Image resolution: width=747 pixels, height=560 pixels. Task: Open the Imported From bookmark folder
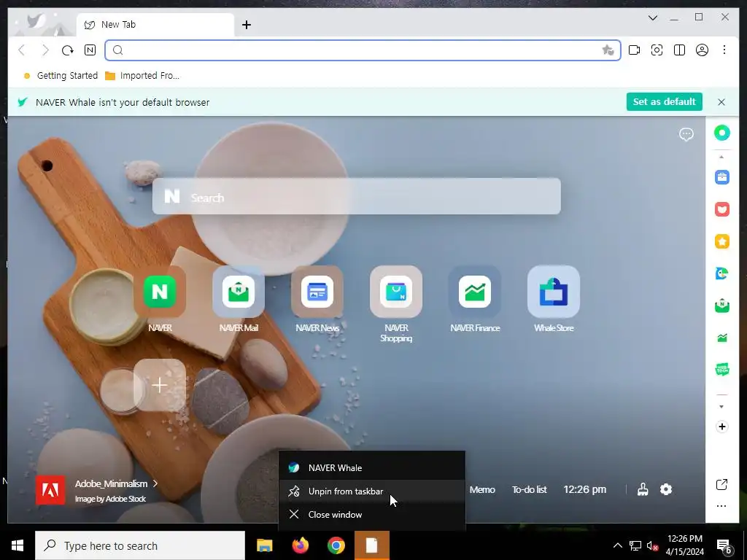pyautogui.click(x=142, y=76)
